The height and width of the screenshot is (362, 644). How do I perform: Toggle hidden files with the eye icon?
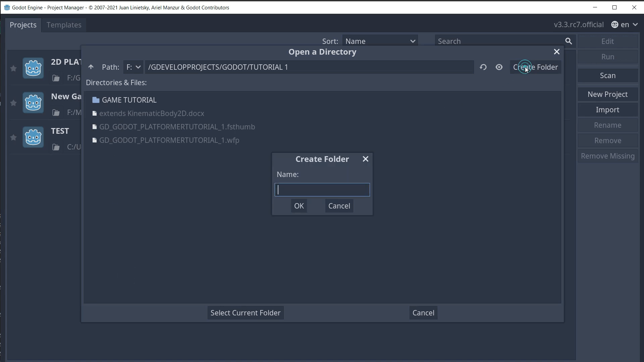tap(499, 67)
